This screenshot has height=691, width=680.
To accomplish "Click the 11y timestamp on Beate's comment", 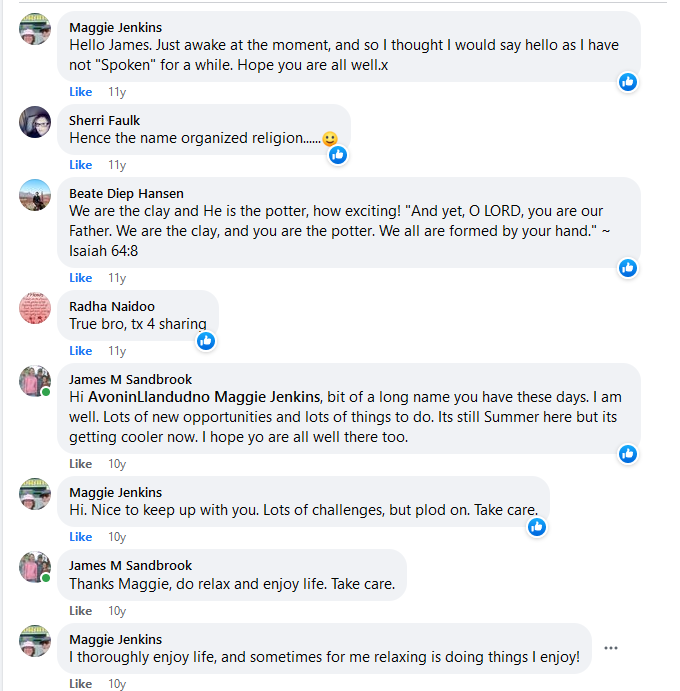I will tap(117, 278).
